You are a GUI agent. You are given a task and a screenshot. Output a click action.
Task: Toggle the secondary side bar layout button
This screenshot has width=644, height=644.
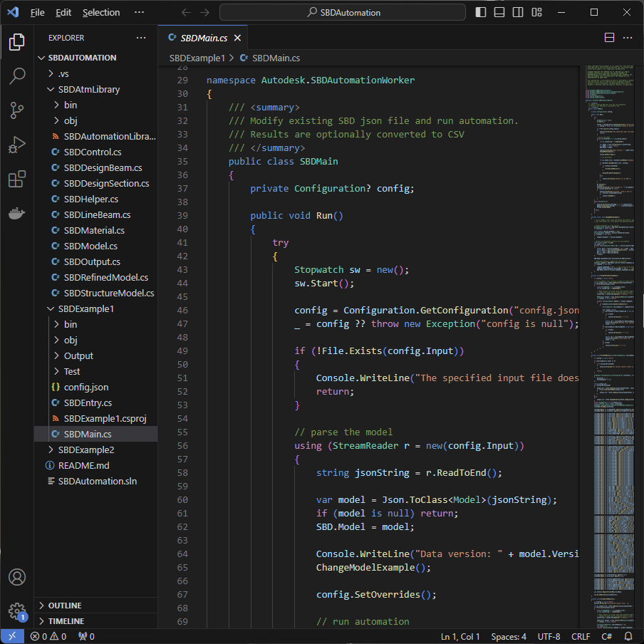pyautogui.click(x=518, y=12)
